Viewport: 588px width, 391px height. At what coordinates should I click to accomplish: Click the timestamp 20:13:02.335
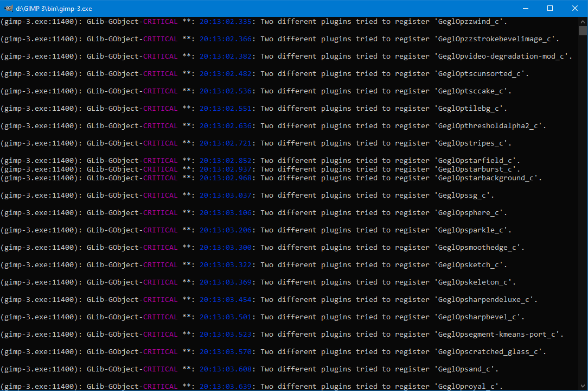coord(225,21)
